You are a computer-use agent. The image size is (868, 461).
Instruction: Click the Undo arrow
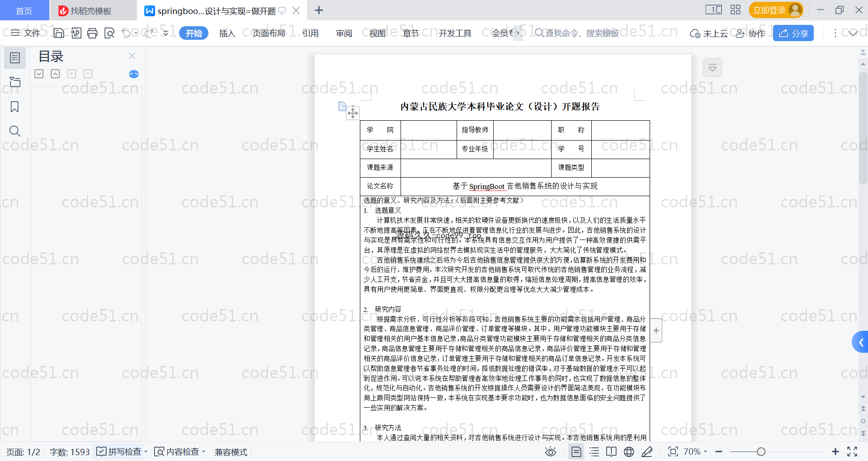click(126, 33)
